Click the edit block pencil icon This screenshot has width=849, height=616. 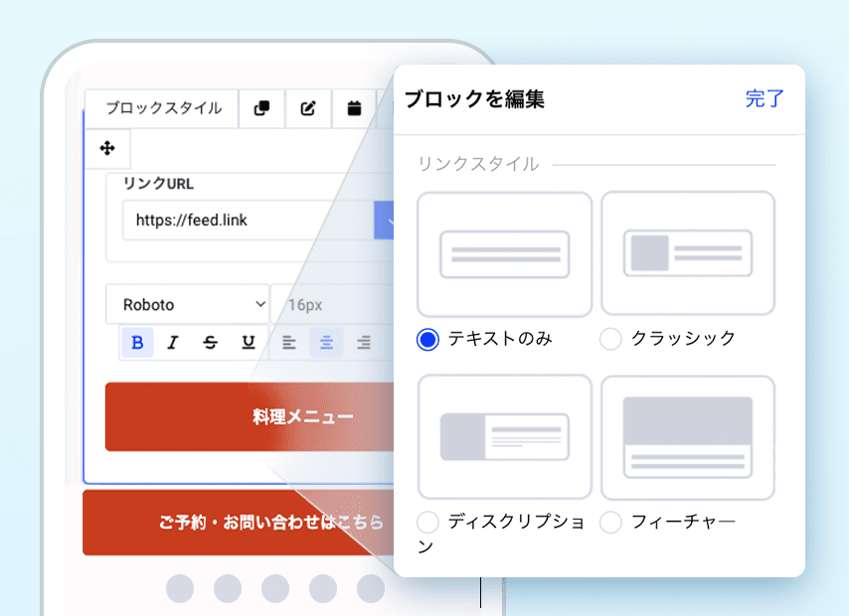[308, 108]
